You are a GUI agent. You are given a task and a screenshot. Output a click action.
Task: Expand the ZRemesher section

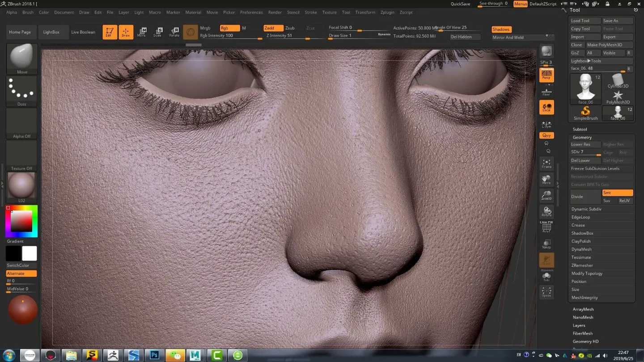coord(582,265)
